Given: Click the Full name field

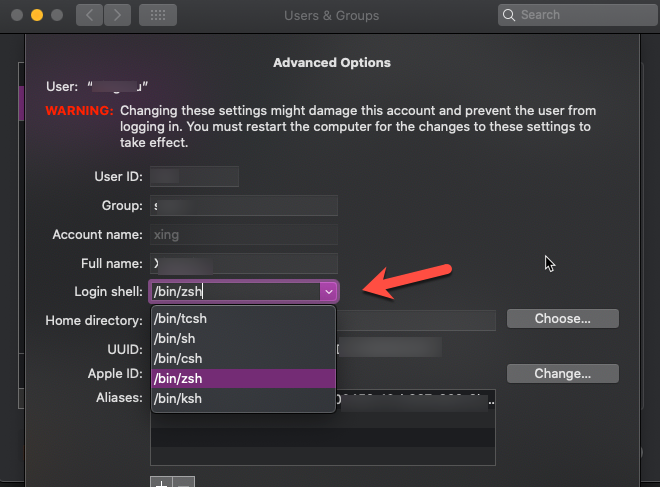Looking at the screenshot, I should [x=244, y=263].
